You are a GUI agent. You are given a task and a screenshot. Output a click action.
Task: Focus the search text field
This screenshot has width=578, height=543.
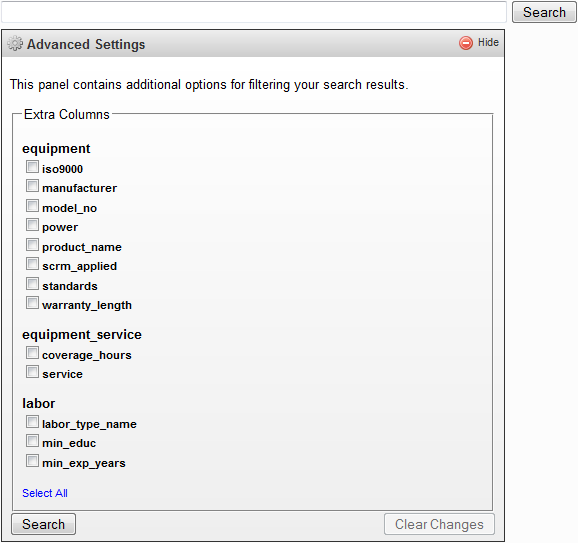(x=254, y=12)
